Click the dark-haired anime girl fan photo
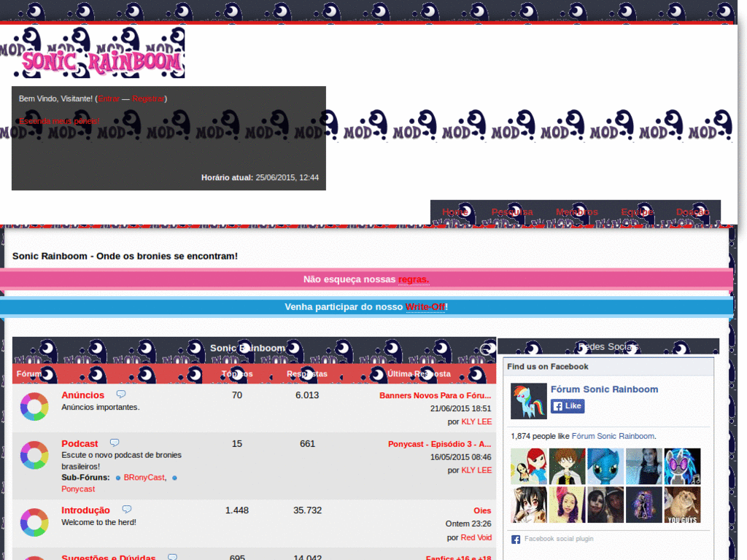The image size is (747, 560). [x=528, y=505]
